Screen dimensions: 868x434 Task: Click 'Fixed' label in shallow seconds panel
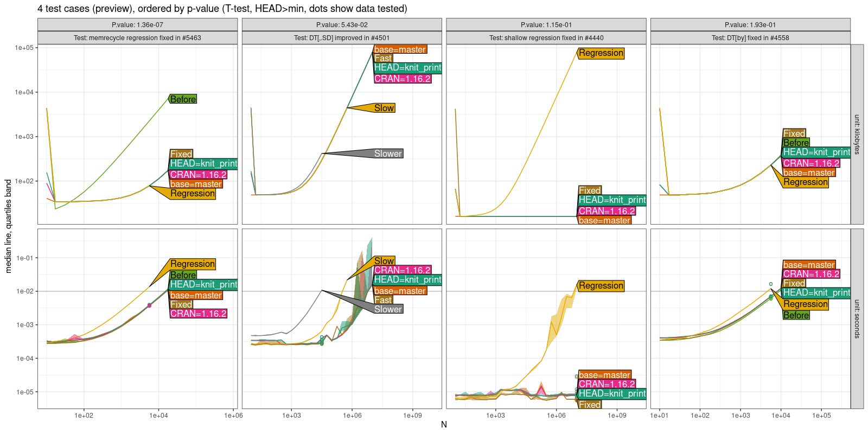(x=590, y=405)
